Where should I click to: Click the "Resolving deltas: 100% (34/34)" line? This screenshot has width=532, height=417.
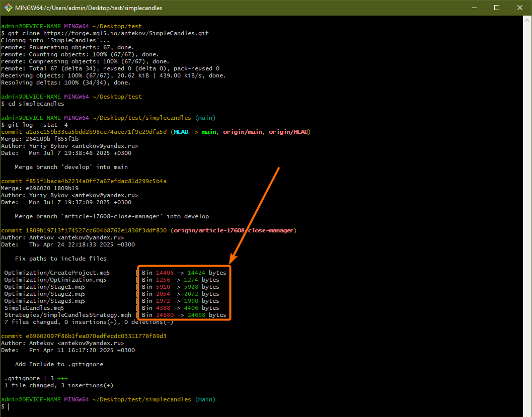click(x=65, y=82)
